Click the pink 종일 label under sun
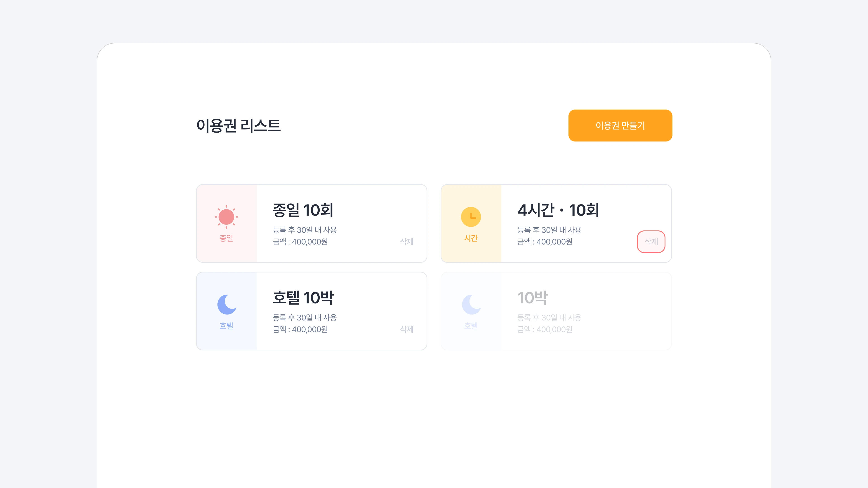 coord(226,238)
